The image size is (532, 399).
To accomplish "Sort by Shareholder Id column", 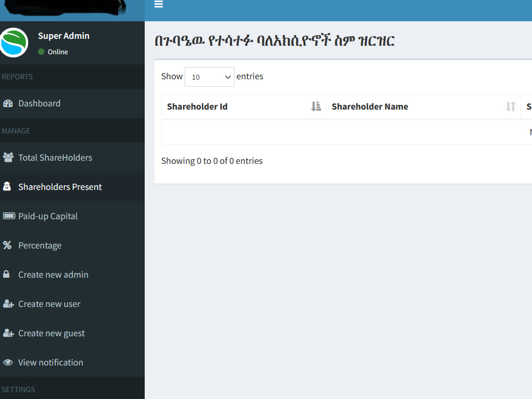I will tap(244, 107).
